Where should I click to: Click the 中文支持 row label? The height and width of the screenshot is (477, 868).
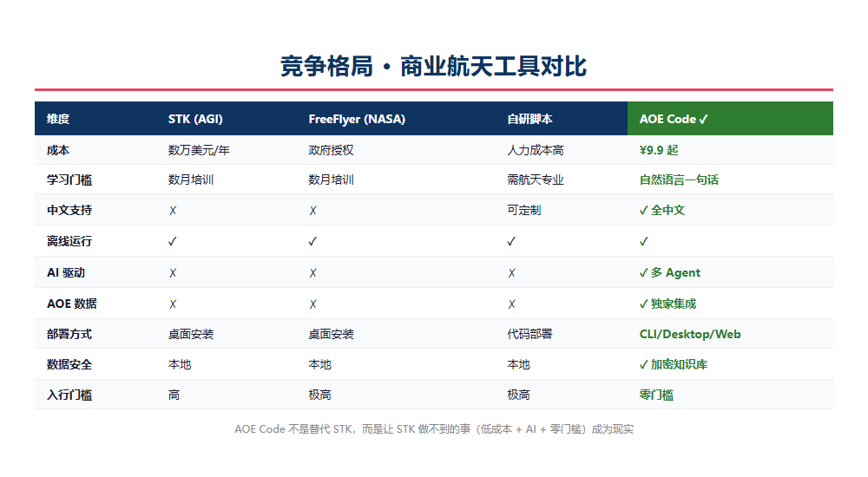pyautogui.click(x=69, y=210)
